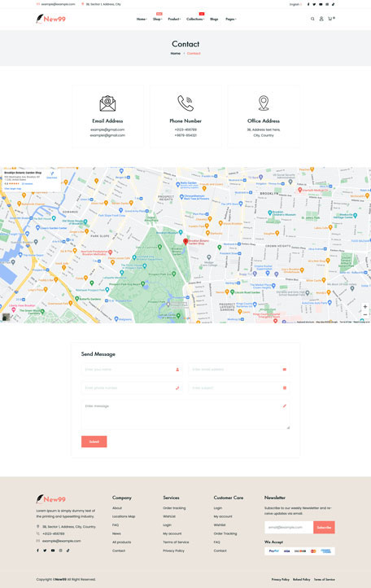
Task: Open My account in the Customer Care column
Action: [x=223, y=516]
